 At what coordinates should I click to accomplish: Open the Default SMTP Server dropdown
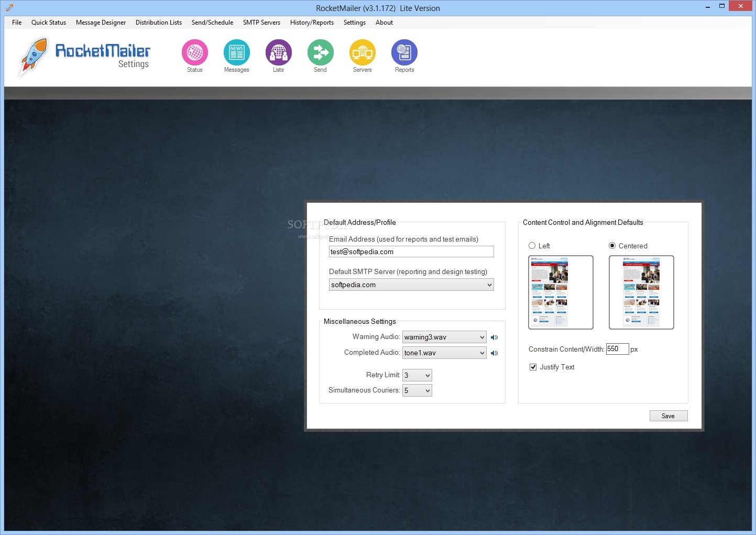[x=411, y=285]
